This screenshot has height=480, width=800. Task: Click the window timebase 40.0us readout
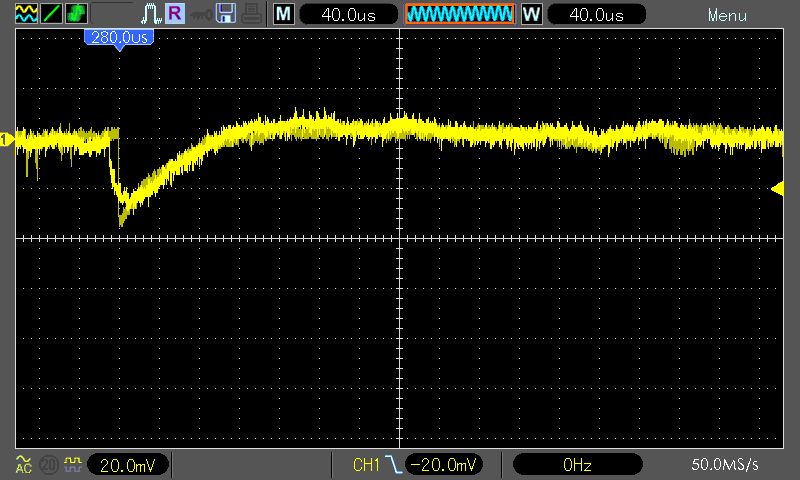tap(594, 14)
